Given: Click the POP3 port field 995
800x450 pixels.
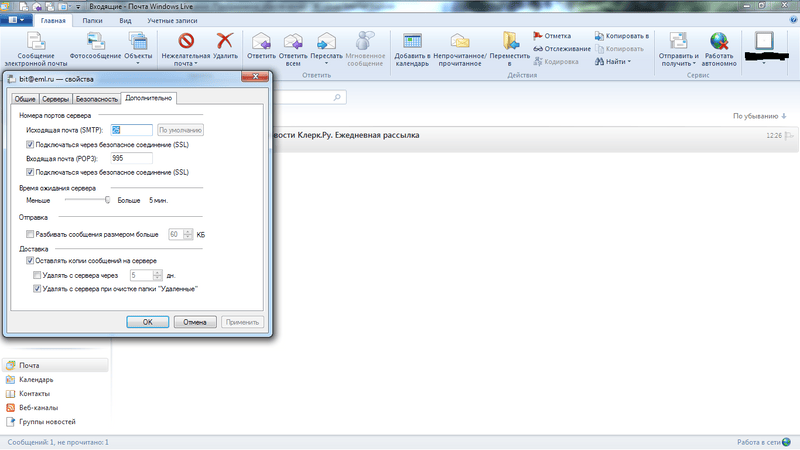Looking at the screenshot, I should point(132,158).
